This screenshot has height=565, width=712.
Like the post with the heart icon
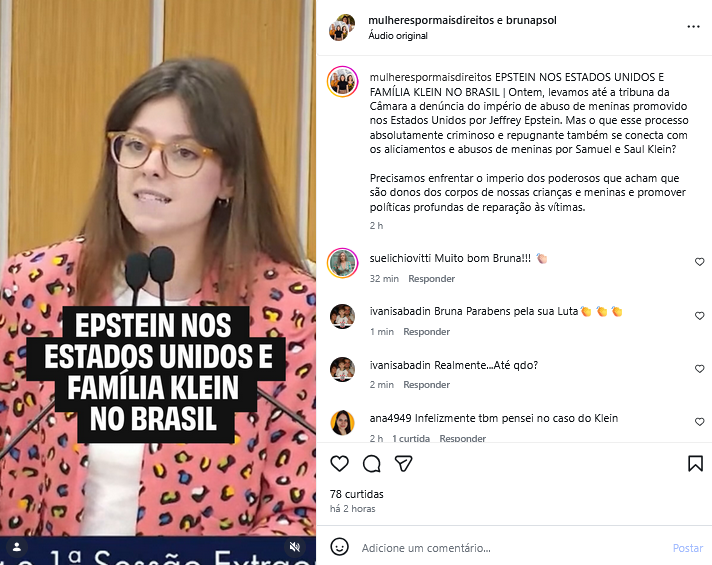pyautogui.click(x=339, y=464)
